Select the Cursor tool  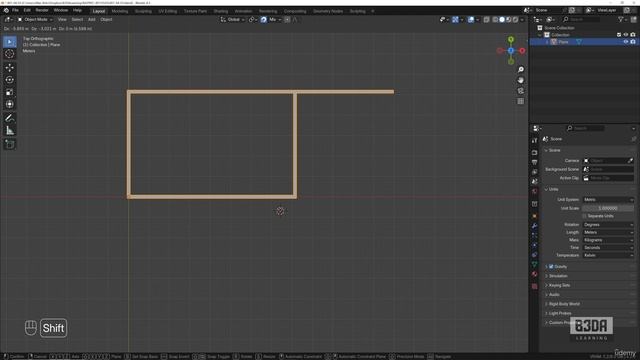[10, 54]
